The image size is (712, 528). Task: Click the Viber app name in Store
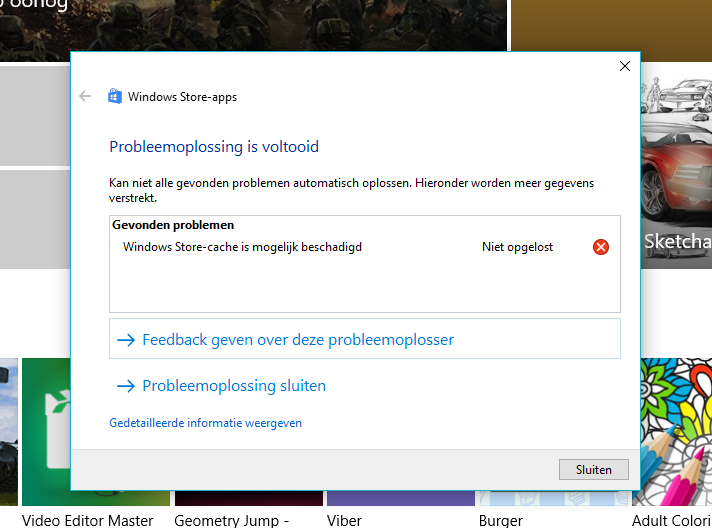[344, 520]
